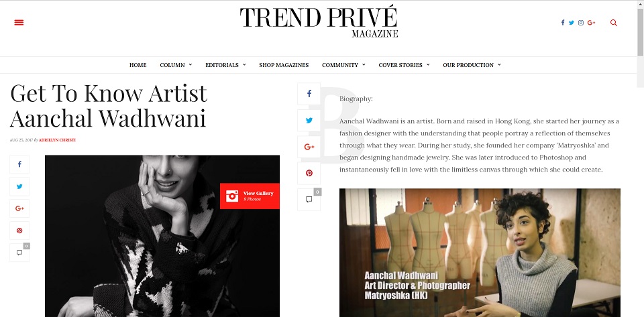Click the page vertical scrollbar

(640, 158)
